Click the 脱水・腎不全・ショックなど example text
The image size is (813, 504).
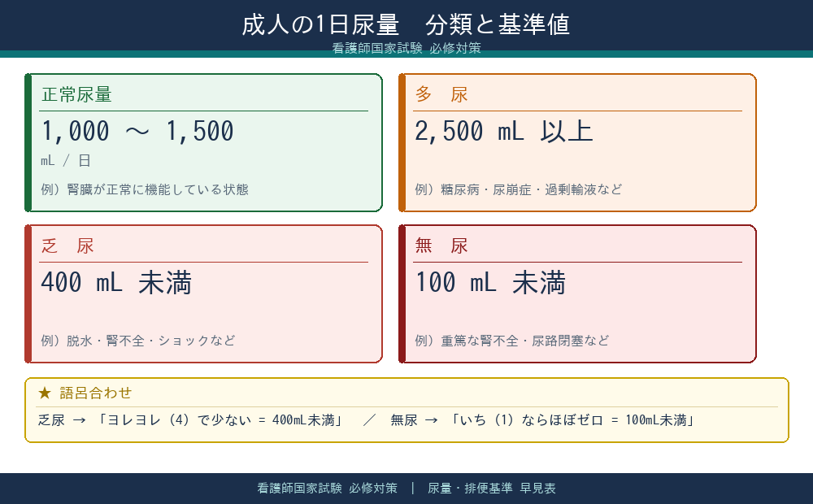(x=138, y=341)
